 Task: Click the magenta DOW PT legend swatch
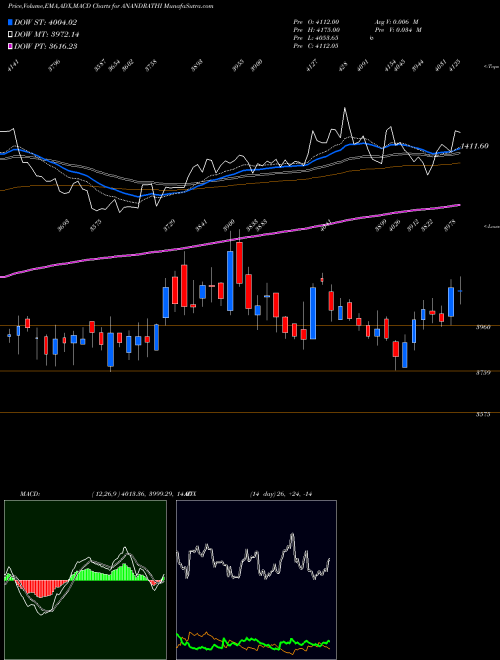click(x=10, y=46)
